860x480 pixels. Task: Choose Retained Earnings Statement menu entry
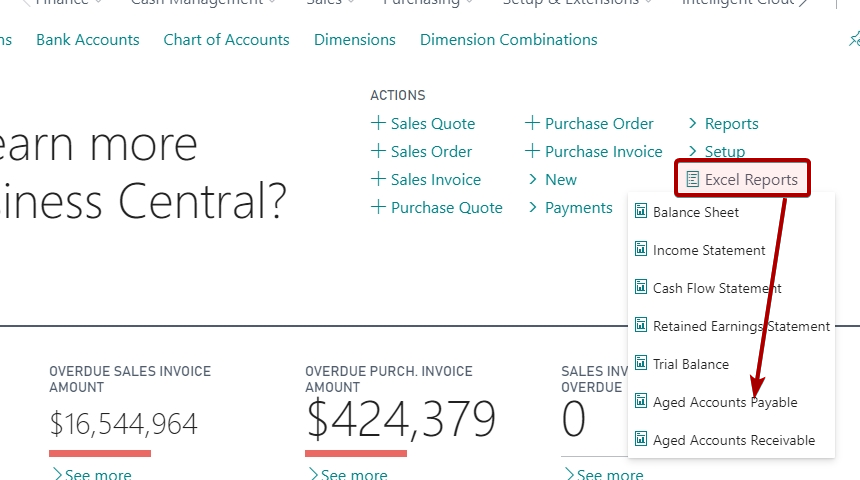point(741,326)
